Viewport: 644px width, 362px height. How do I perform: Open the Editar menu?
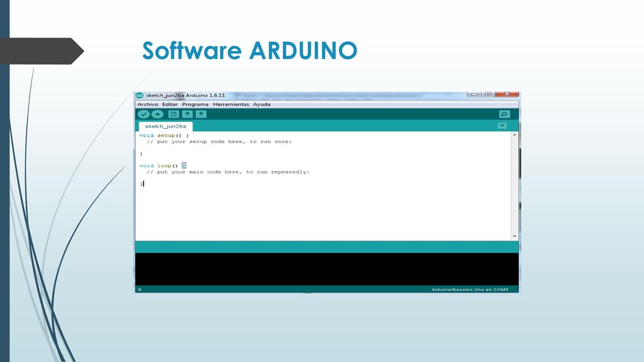pyautogui.click(x=170, y=104)
